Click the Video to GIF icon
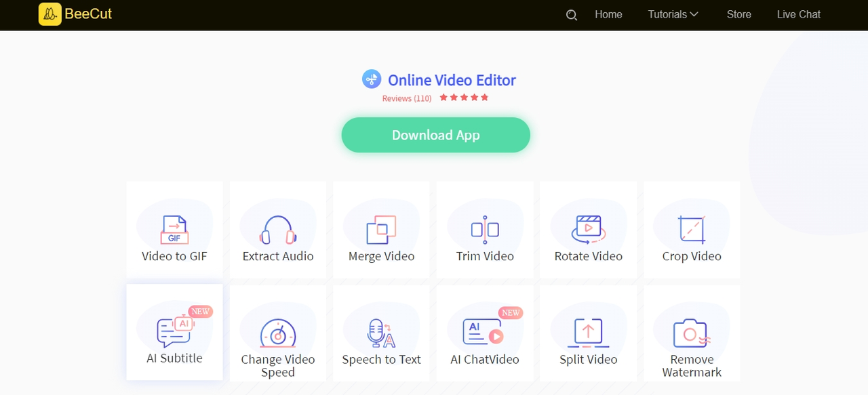 pyautogui.click(x=174, y=230)
